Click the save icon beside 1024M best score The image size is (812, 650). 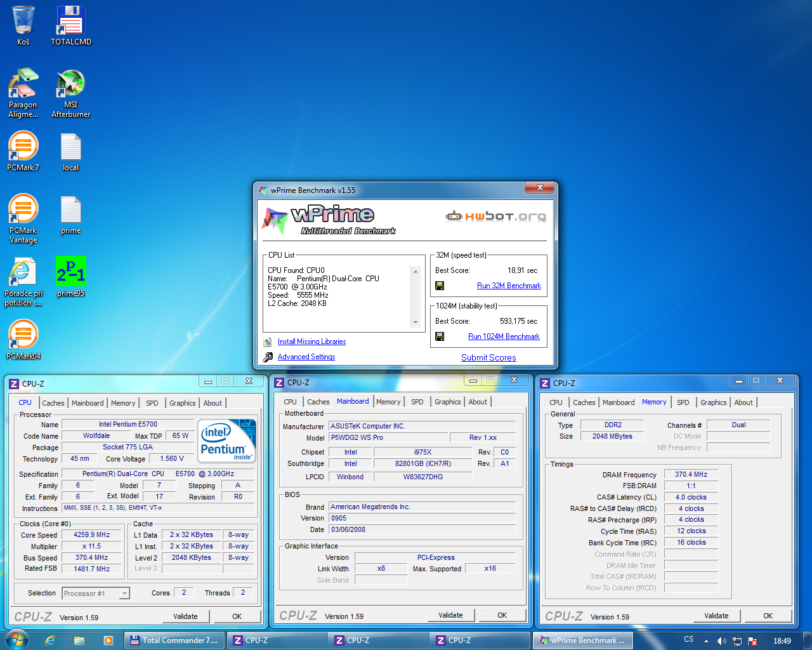click(x=440, y=336)
